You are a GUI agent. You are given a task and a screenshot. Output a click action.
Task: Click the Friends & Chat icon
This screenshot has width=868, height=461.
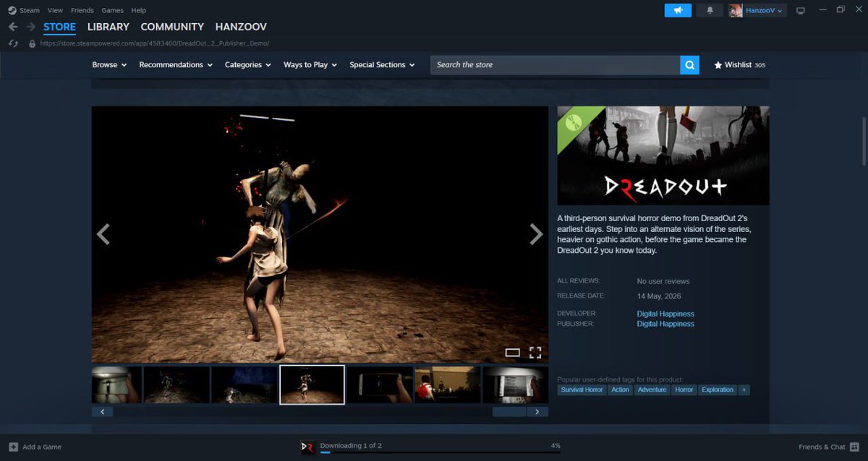[x=854, y=447]
